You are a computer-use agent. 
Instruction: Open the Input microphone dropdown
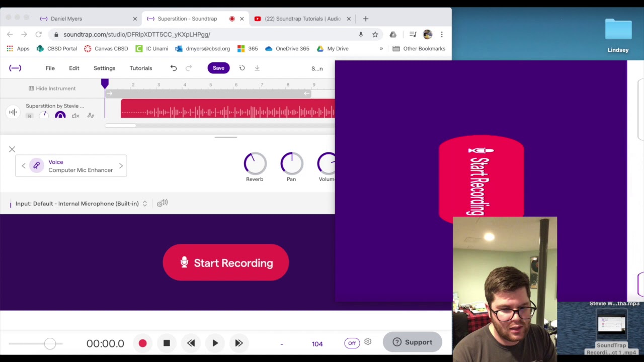[81, 204]
